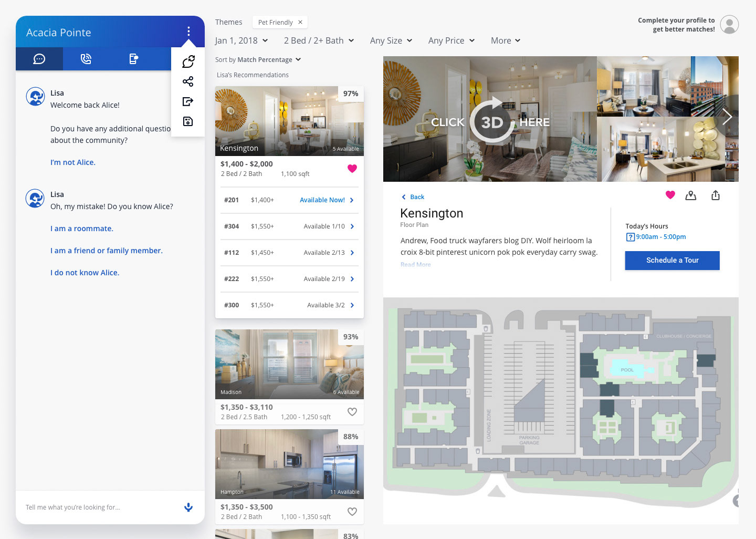This screenshot has width=756, height=539.
Task: Favorite the Madison floor plan heart
Action: (x=352, y=412)
